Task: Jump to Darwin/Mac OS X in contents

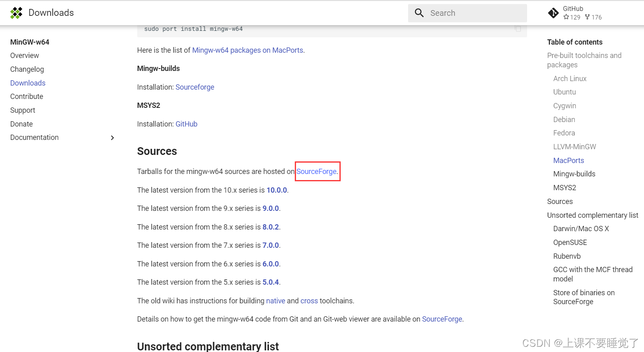Action: (x=581, y=229)
